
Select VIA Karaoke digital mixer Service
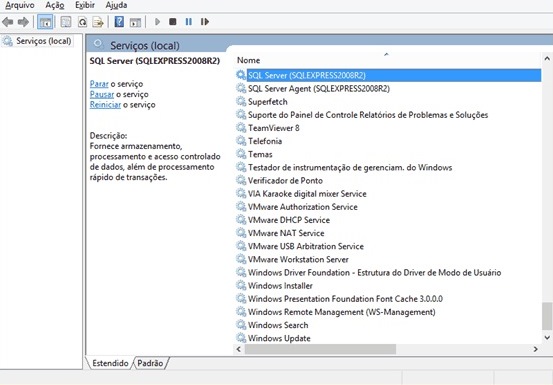click(388, 194)
